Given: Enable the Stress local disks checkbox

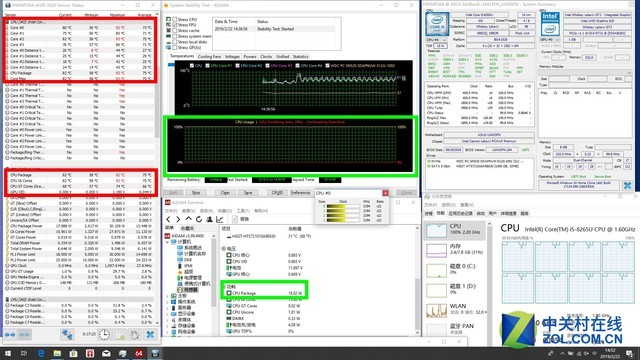Looking at the screenshot, I should click(175, 42).
